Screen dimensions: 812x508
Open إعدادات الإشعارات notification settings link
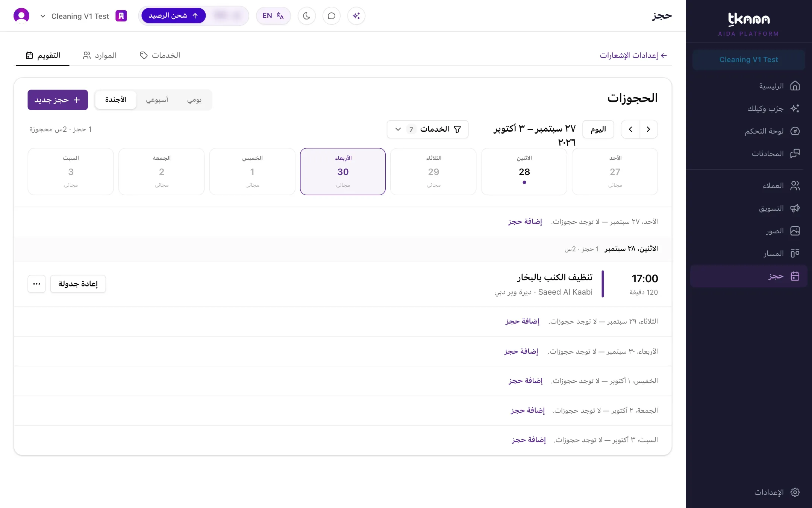[633, 55]
